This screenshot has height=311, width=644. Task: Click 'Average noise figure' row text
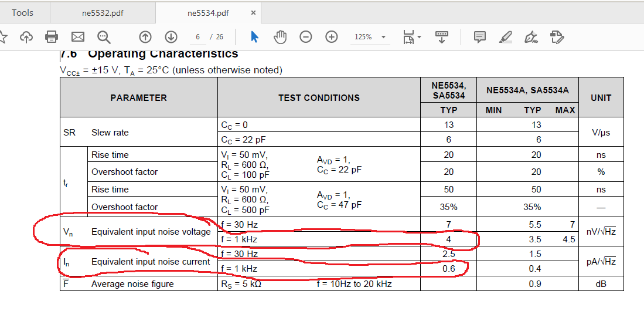click(x=132, y=284)
